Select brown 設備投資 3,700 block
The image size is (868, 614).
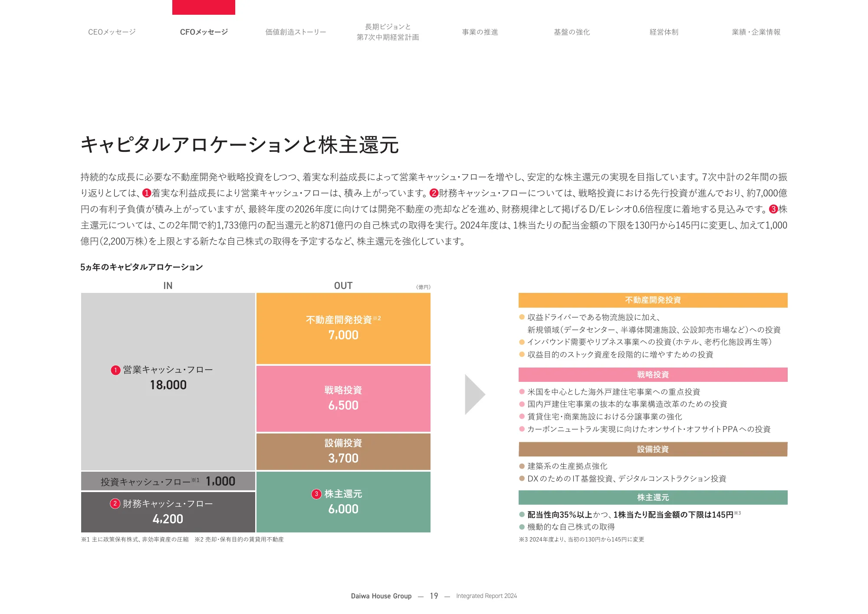[343, 452]
